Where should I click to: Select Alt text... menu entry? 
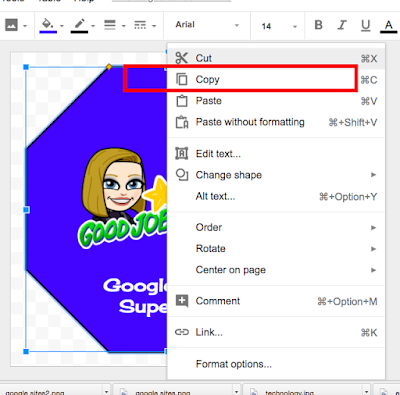click(x=276, y=196)
